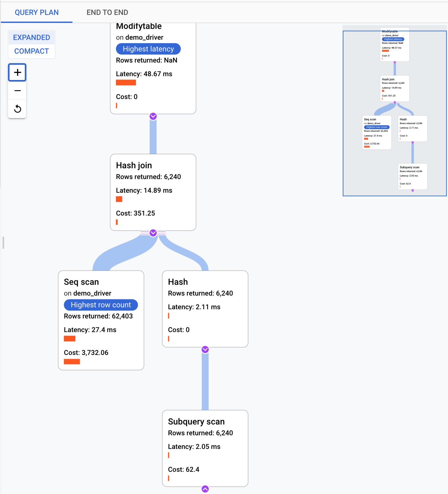
Task: Zoom into the query plan diagram
Action: click(17, 72)
